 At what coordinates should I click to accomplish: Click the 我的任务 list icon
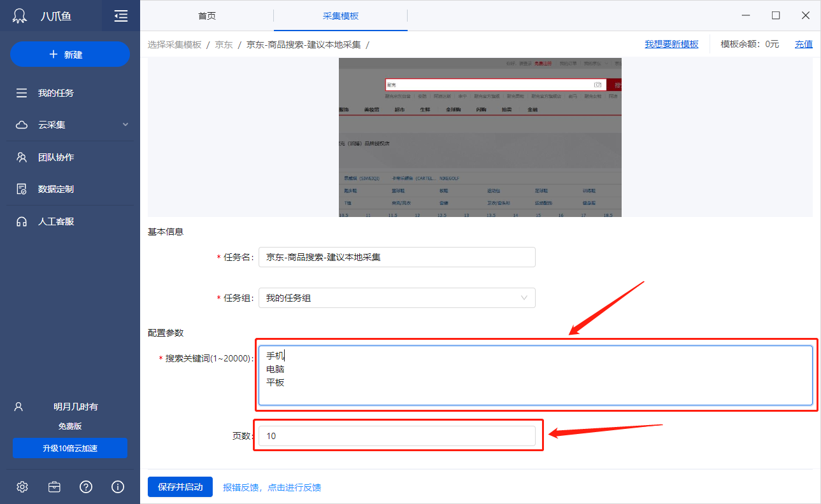click(22, 93)
